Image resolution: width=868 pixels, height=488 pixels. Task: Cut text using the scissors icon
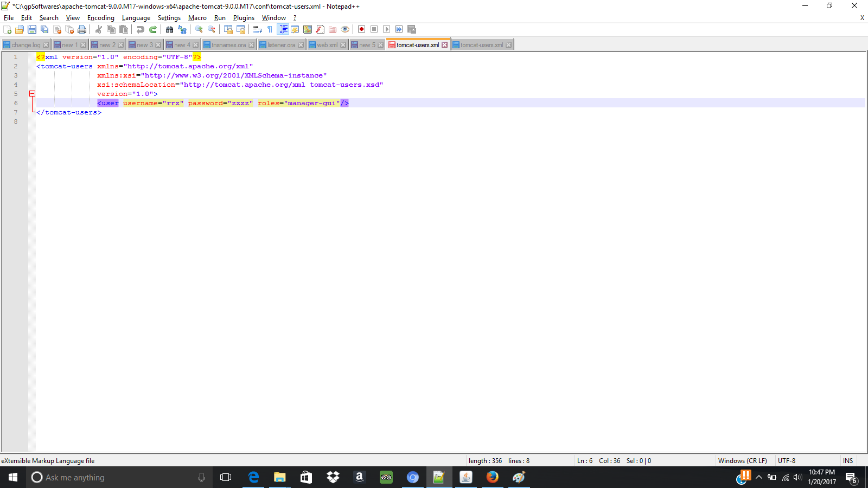tap(98, 29)
